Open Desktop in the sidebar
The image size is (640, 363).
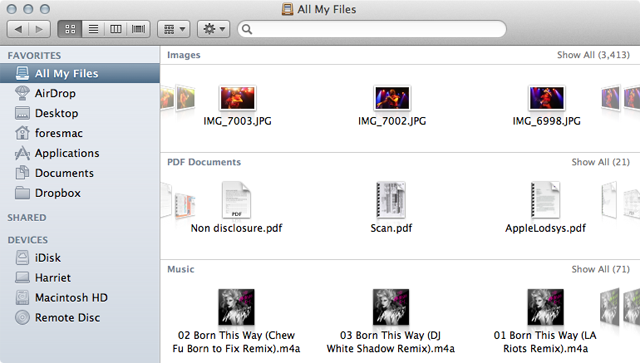tap(80, 113)
